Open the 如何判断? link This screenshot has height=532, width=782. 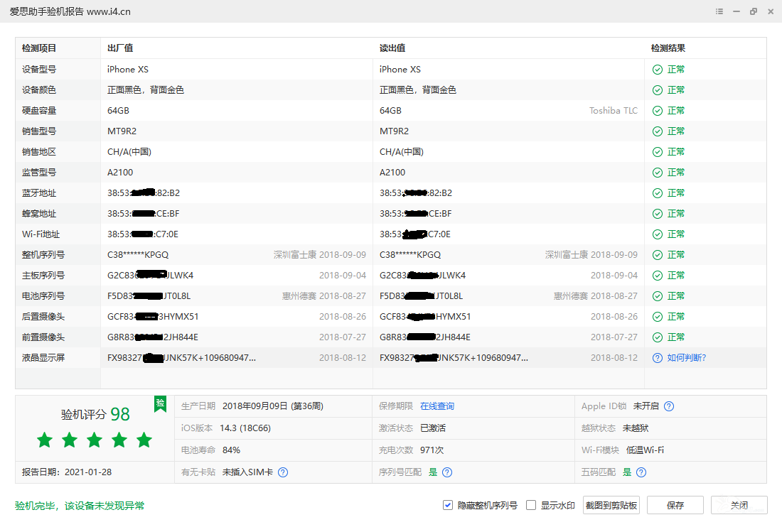pos(687,358)
